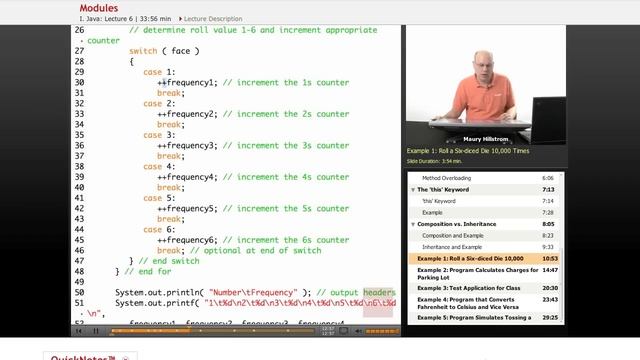Collapse The 'this' Keyword section
This screenshot has width=640, height=360.
[413, 190]
